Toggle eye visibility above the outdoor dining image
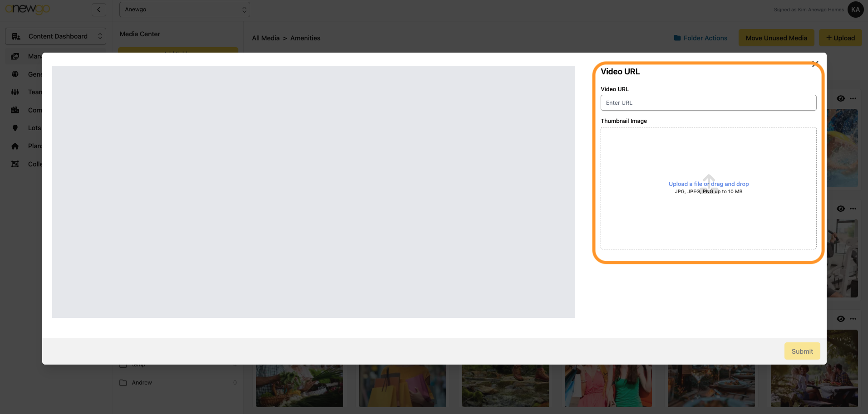Viewport: 868px width, 414px height. click(x=840, y=319)
